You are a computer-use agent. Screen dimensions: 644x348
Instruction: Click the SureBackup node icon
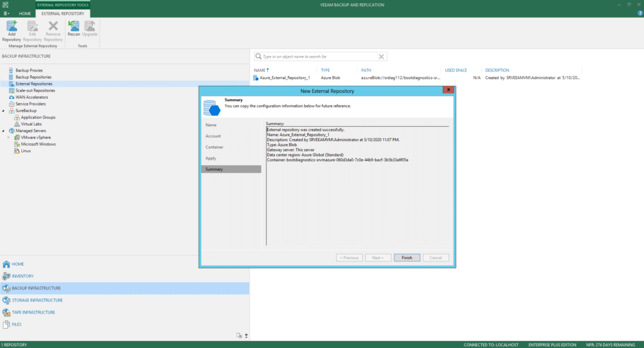click(11, 111)
